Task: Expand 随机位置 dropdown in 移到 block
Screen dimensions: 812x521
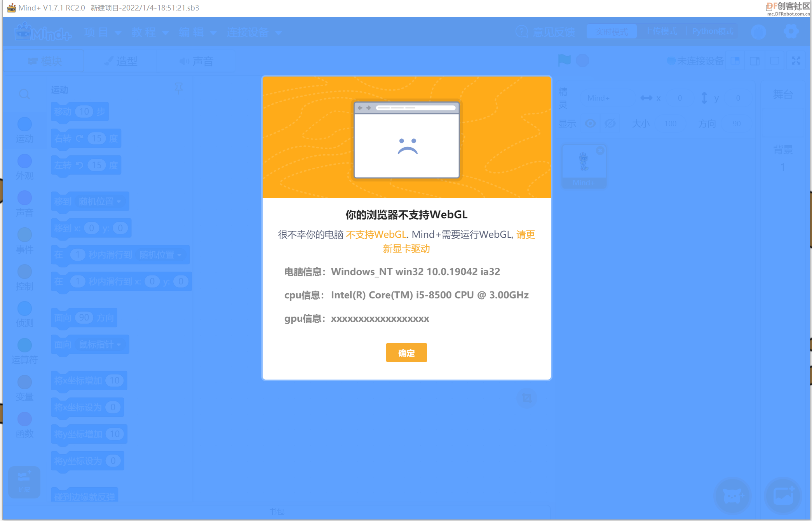Action: (x=100, y=201)
